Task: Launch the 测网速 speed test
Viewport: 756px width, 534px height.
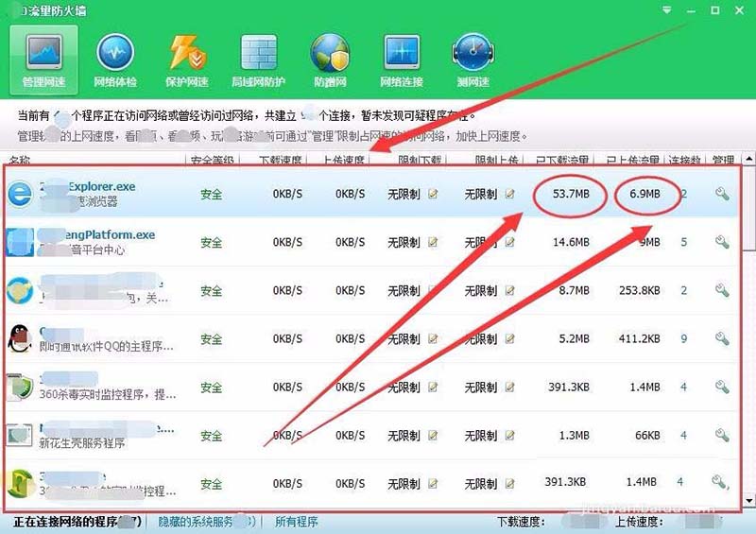Action: pyautogui.click(x=472, y=59)
